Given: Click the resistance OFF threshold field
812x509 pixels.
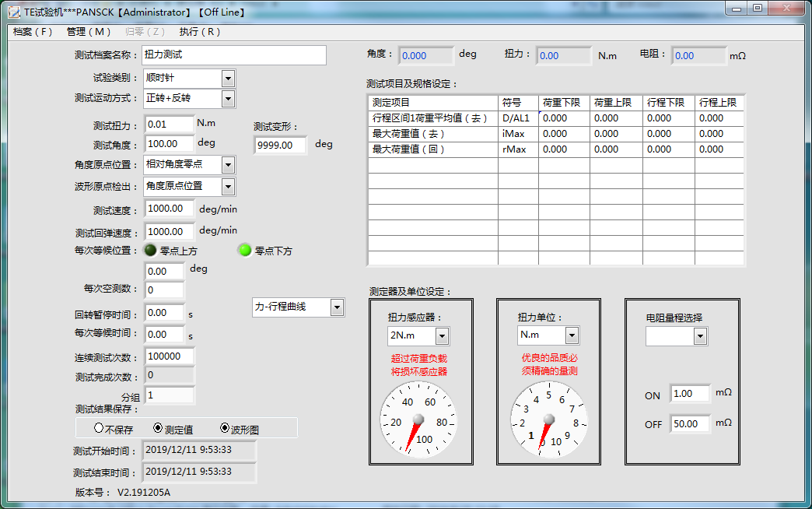Looking at the screenshot, I should (x=690, y=424).
